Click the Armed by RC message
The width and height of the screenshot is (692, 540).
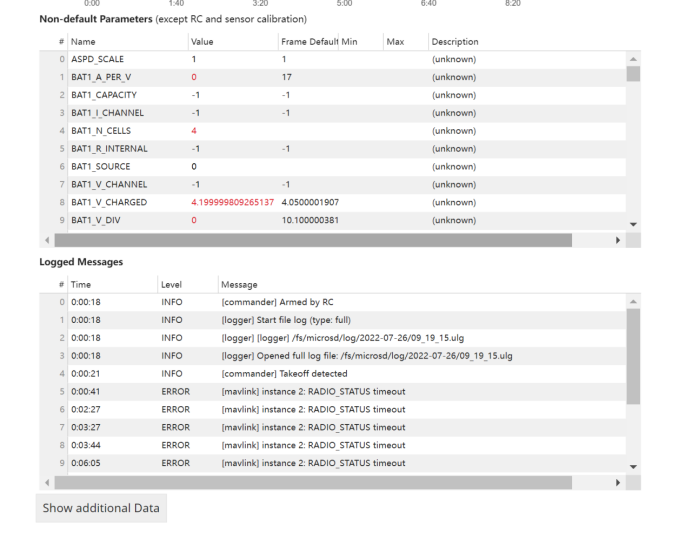click(x=277, y=302)
